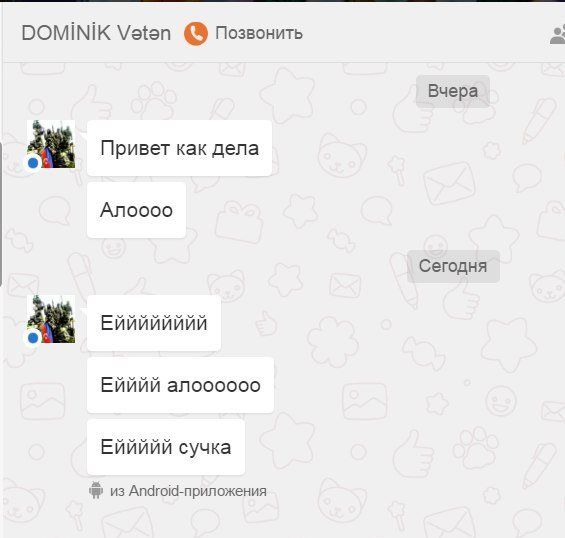Image resolution: width=565 pixels, height=538 pixels.
Task: Select the Ейййй алоооооо message bubble
Action: click(x=181, y=385)
